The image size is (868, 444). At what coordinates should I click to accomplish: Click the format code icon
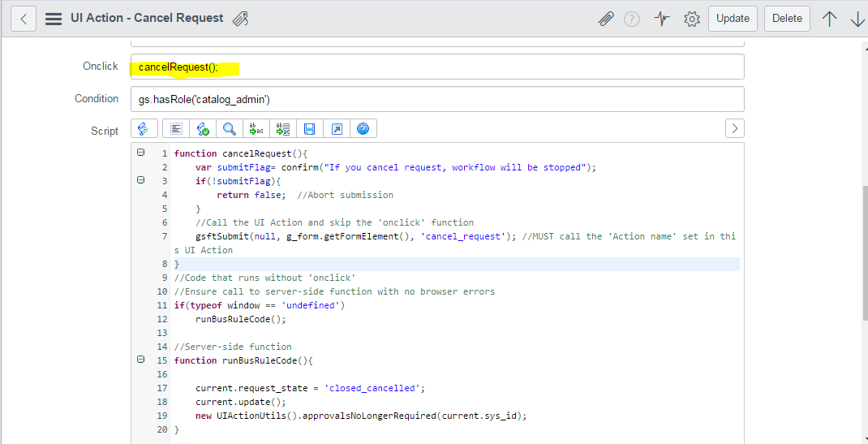point(176,128)
